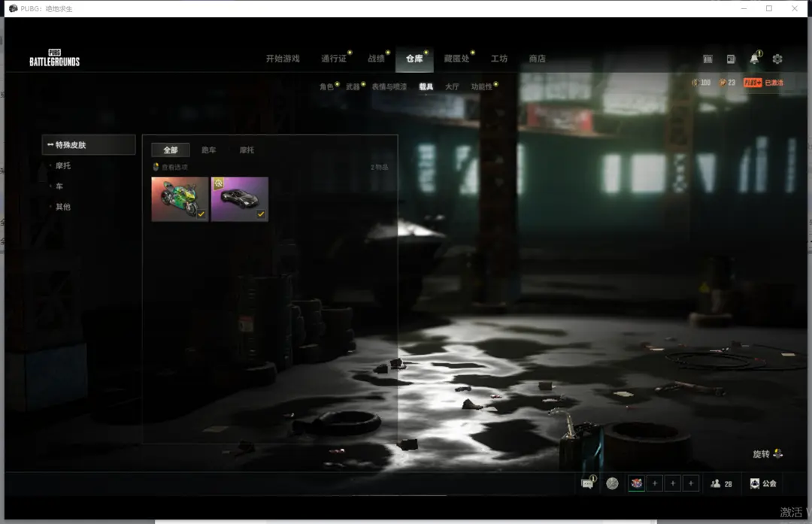
Task: Open the chat message icon with badge
Action: tap(587, 483)
